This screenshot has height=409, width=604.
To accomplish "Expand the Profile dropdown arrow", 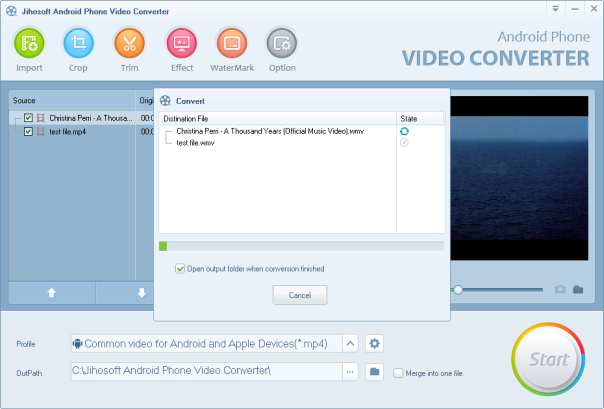I will (350, 344).
